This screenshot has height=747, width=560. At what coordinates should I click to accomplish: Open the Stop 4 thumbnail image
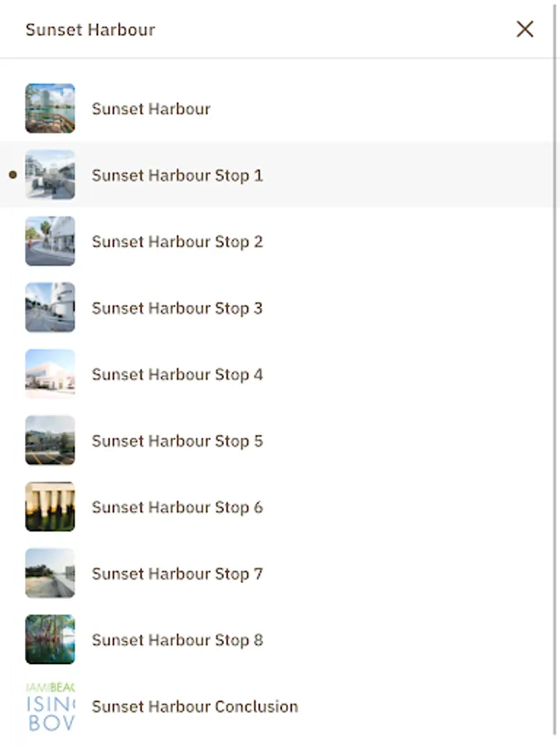(50, 374)
